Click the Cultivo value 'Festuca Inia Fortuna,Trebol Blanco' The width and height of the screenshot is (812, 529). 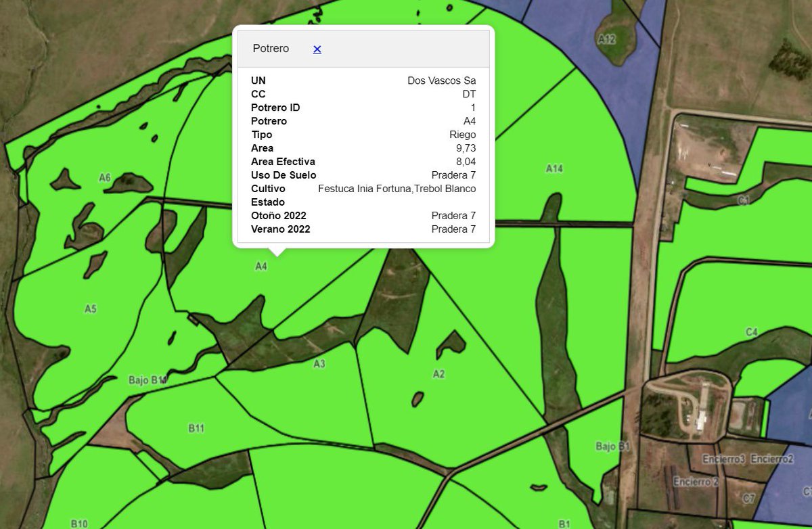click(397, 189)
